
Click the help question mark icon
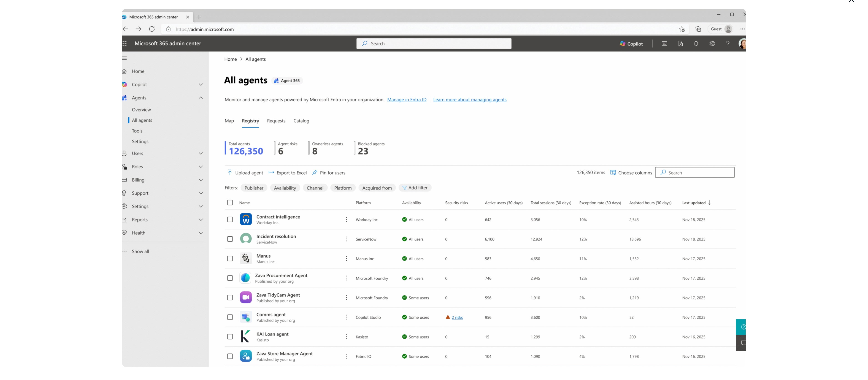(x=727, y=43)
